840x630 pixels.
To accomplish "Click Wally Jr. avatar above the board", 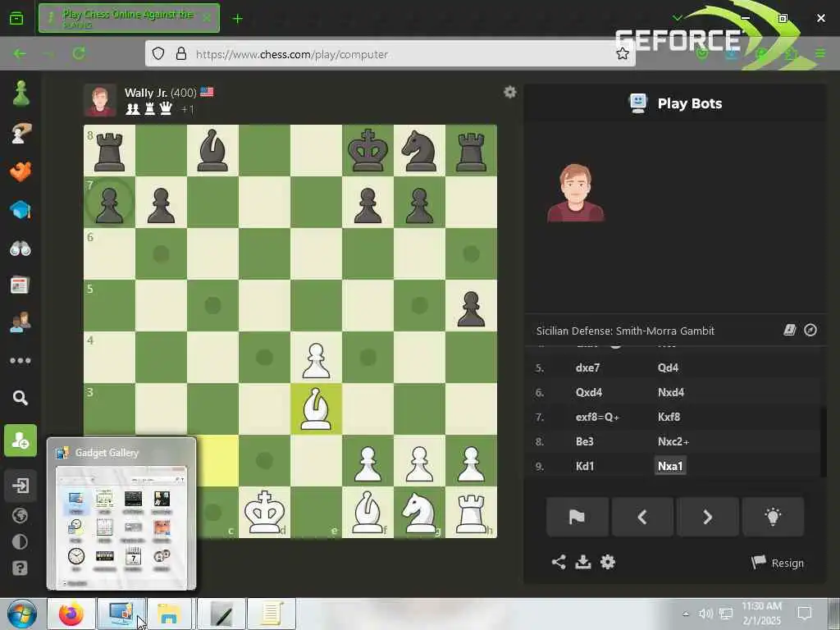I will coord(100,100).
